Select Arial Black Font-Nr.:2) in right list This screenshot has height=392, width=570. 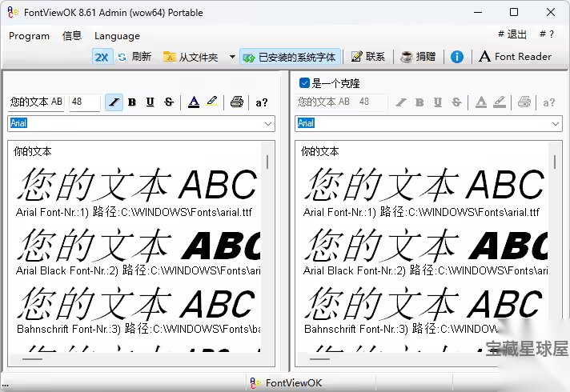coord(425,270)
